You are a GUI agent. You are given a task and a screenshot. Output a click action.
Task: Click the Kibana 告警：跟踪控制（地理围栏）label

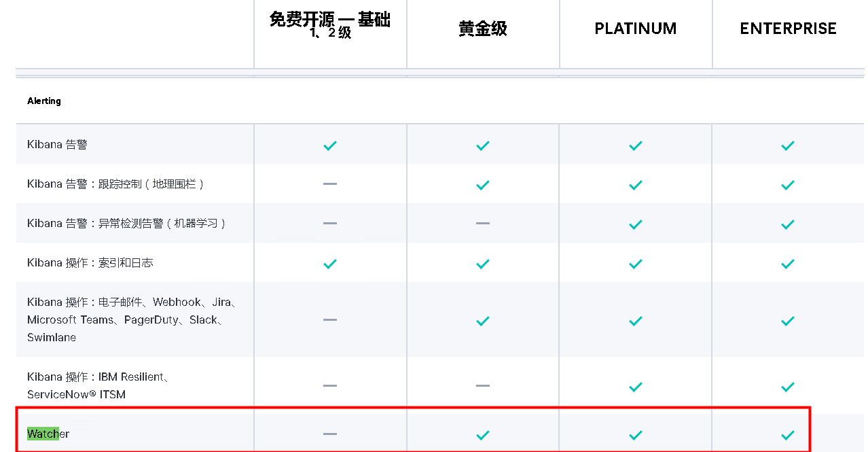115,184
